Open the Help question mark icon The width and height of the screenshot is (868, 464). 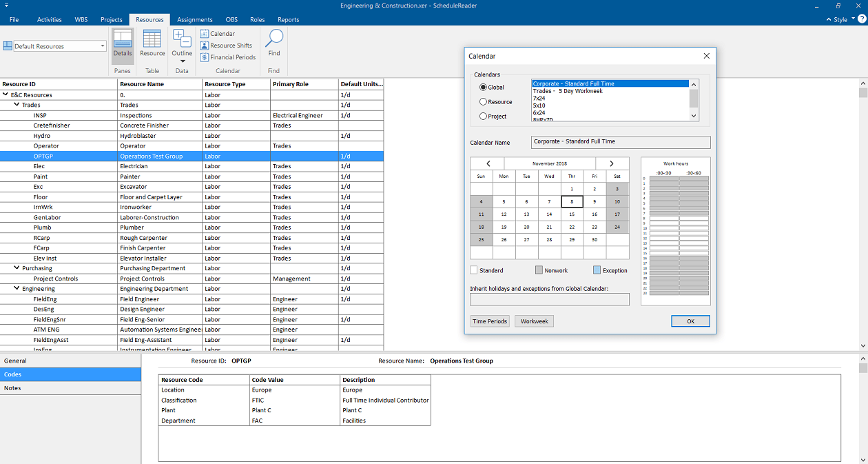click(861, 19)
